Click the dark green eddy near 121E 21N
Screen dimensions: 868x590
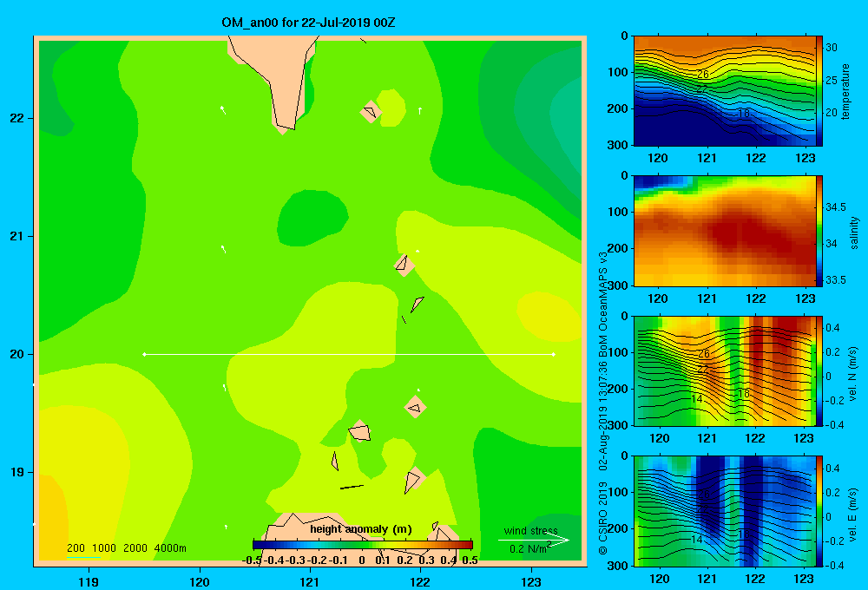coord(312,218)
